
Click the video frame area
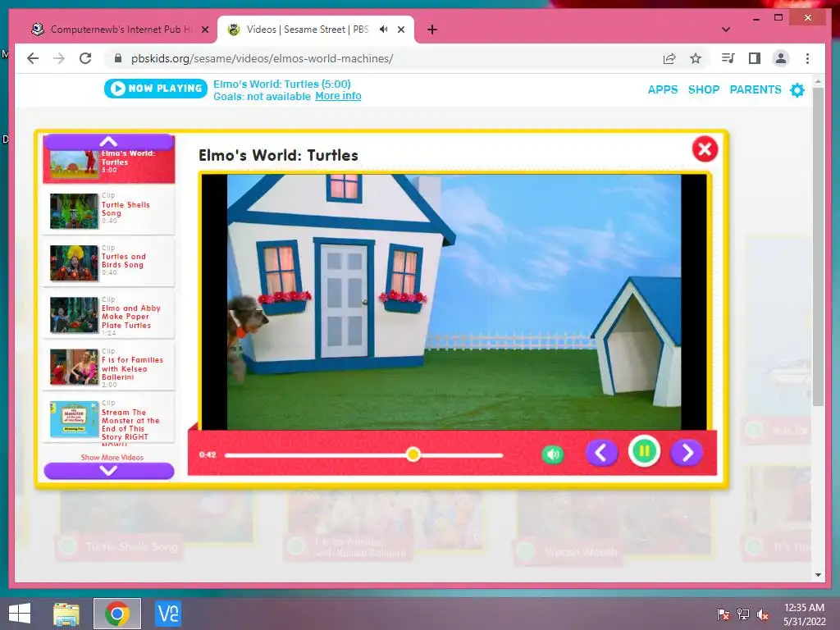(x=454, y=302)
